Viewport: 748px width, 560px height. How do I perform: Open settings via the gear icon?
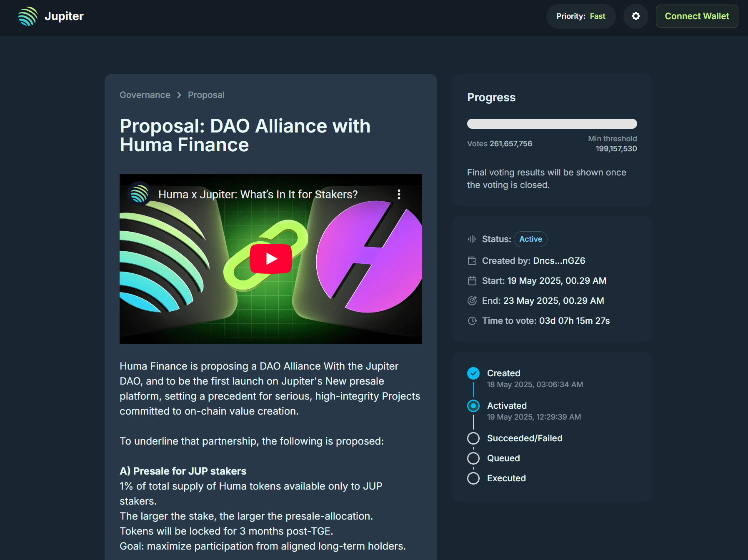(x=635, y=16)
